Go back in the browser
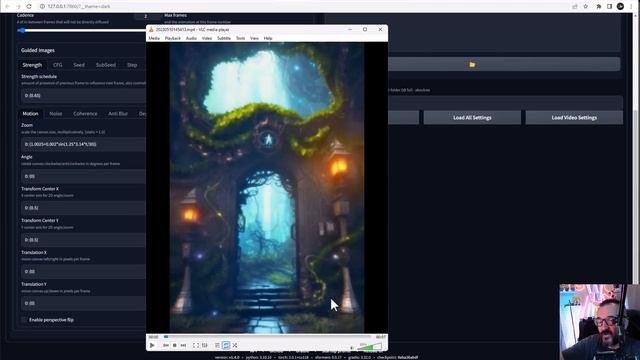 (7, 6)
